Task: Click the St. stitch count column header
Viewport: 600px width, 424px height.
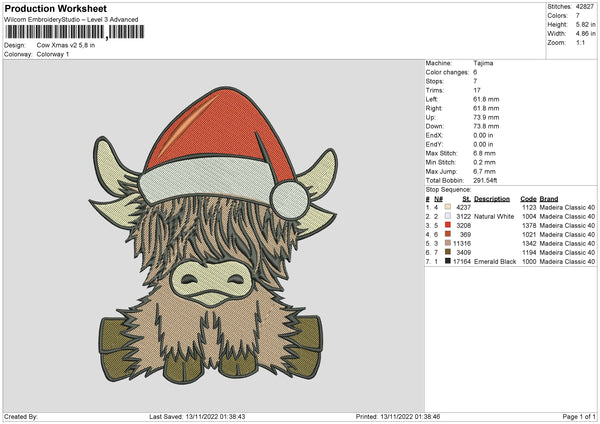Action: coord(465,198)
